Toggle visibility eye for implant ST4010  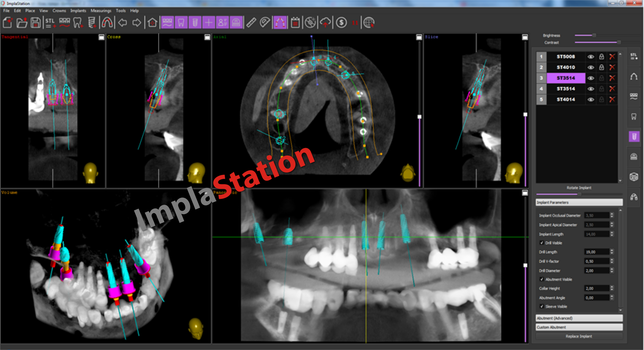(591, 68)
